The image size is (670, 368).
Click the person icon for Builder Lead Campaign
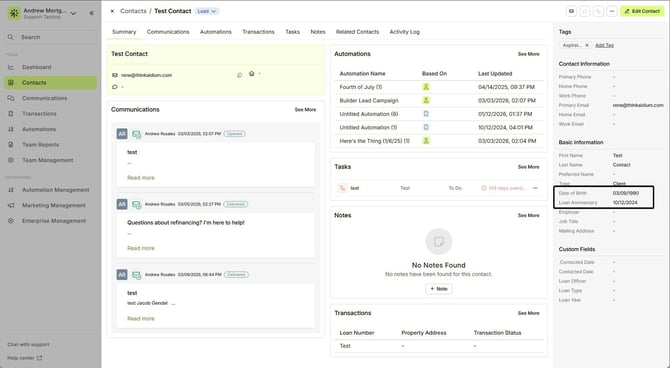pyautogui.click(x=426, y=100)
